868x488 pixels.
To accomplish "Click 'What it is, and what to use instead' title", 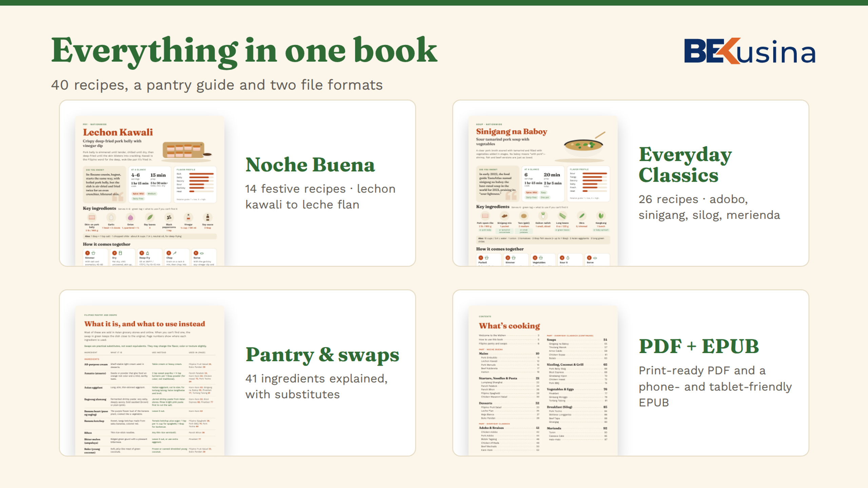I will [144, 324].
